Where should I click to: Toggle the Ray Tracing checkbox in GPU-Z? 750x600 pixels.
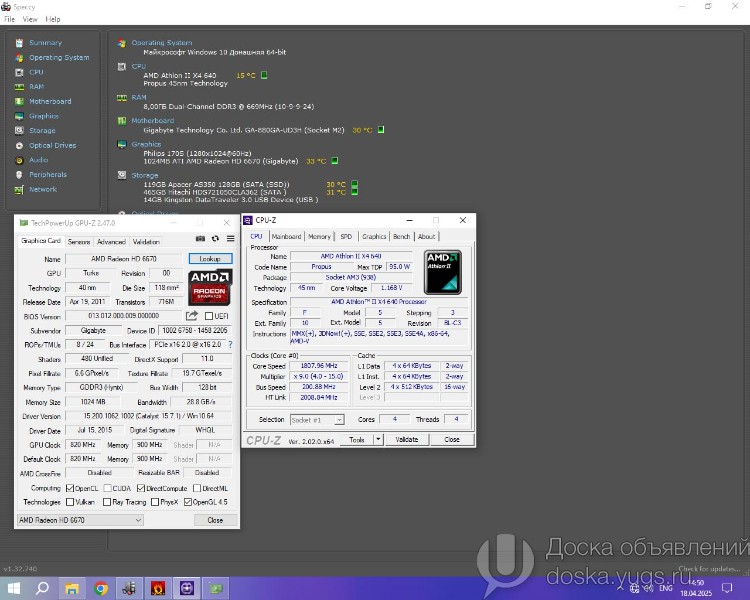click(107, 502)
